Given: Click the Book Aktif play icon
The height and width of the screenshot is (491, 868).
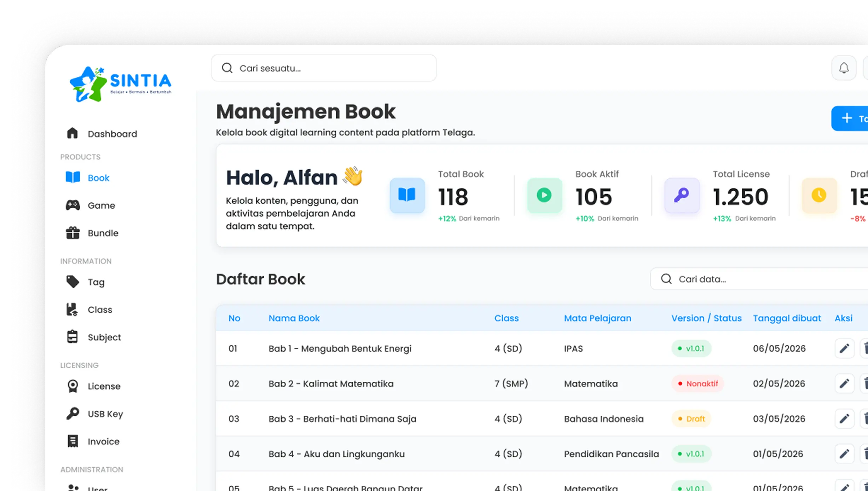Looking at the screenshot, I should tap(544, 195).
